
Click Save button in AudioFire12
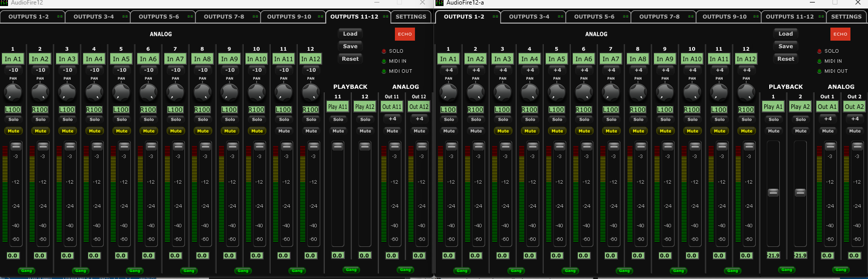pos(350,46)
